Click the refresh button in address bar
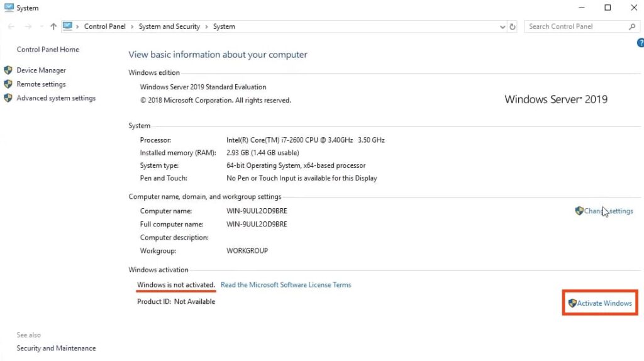Screen dimensions: 644x361 coord(513,27)
